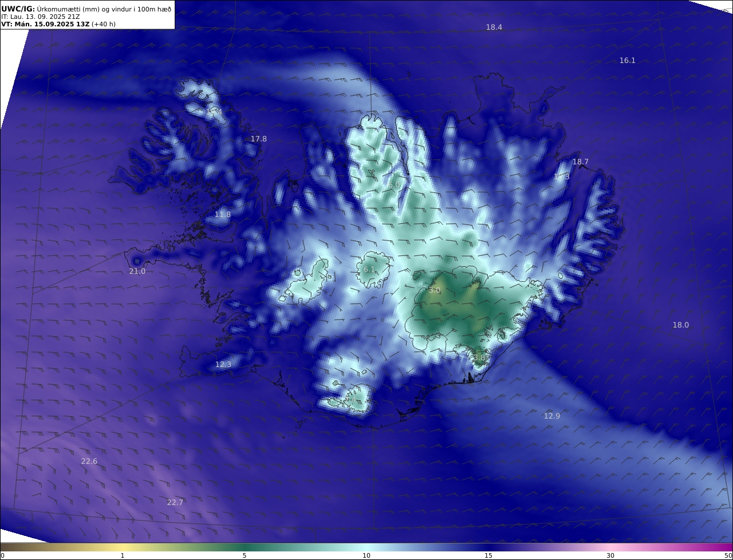Click the colorbar tick label 15

coord(488,555)
